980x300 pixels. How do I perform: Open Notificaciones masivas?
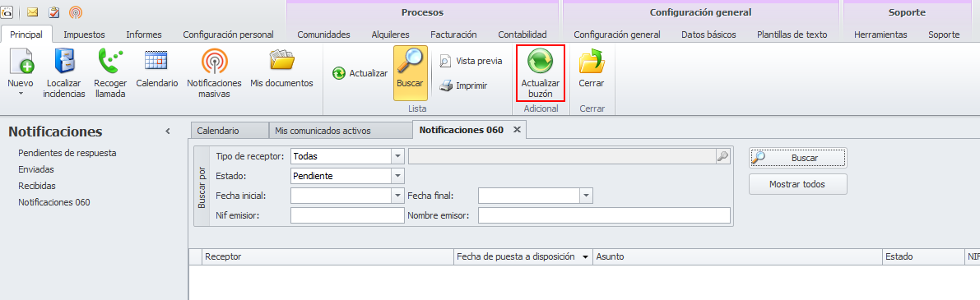215,74
